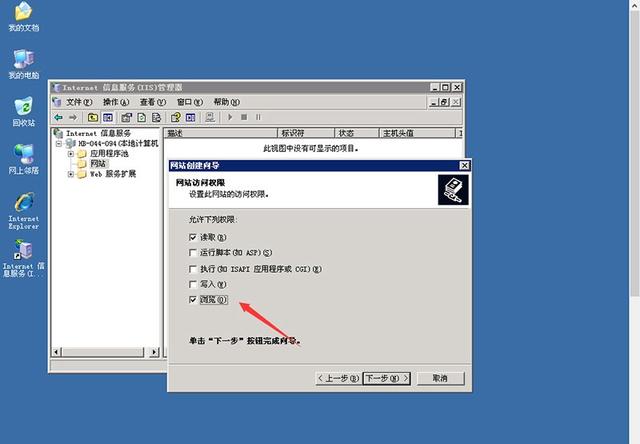
Task: Close the Web Site Creation Wizard dialog
Action: pyautogui.click(x=464, y=165)
